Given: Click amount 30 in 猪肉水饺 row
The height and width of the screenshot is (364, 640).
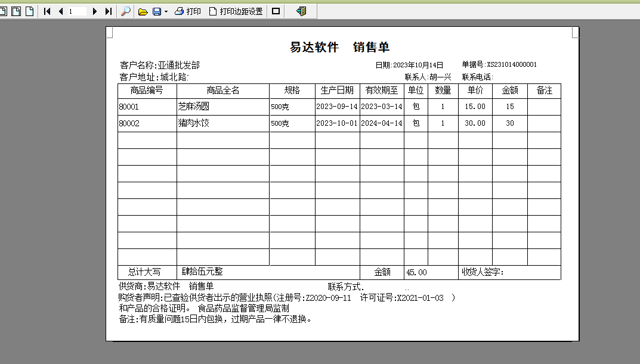Looking at the screenshot, I should coord(510,123).
